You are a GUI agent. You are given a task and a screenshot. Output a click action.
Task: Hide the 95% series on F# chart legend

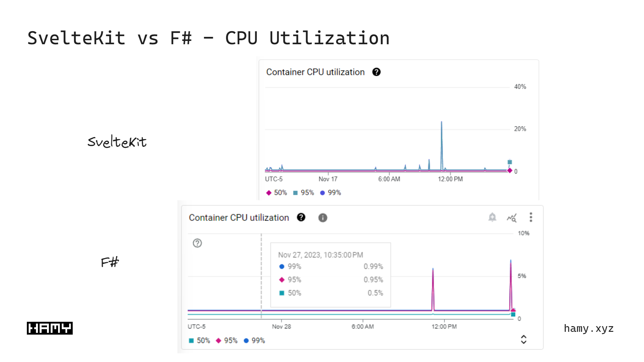click(x=227, y=340)
